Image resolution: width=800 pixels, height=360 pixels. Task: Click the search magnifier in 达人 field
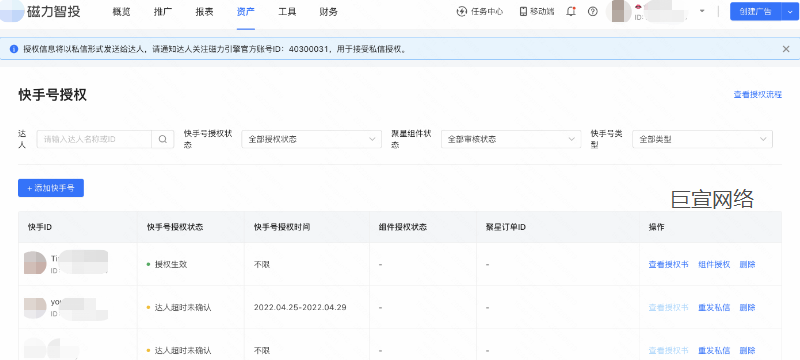[162, 139]
